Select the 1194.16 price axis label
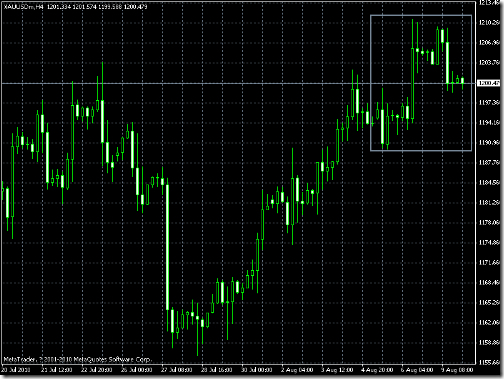504x379 pixels. (x=489, y=123)
